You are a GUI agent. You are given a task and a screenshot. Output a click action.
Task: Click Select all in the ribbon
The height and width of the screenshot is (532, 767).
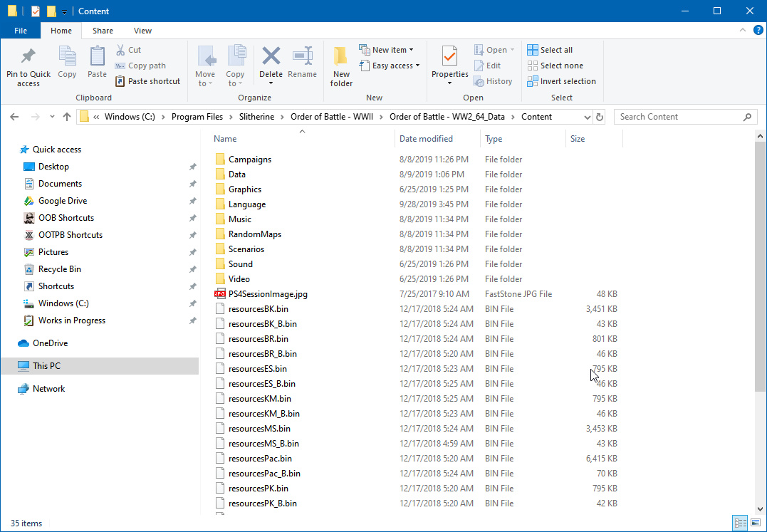pos(550,50)
